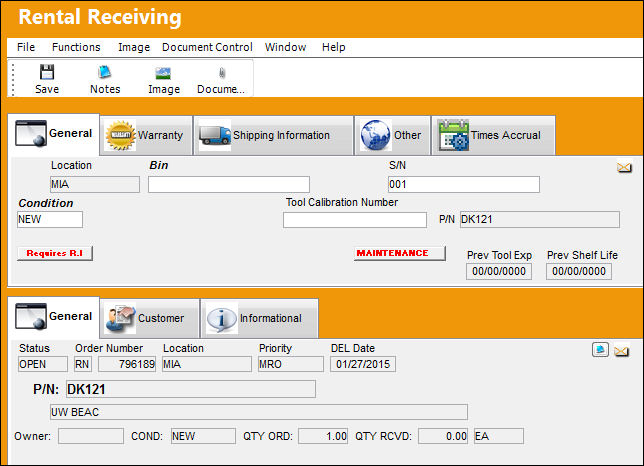Click the toolbar drag handle dots
644x466 pixels.
(x=13, y=79)
